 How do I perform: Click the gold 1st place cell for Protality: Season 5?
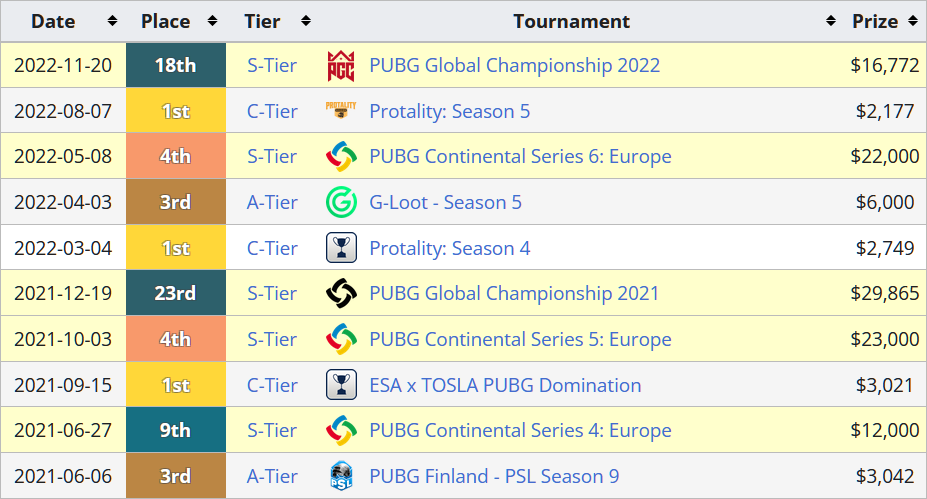pos(176,111)
